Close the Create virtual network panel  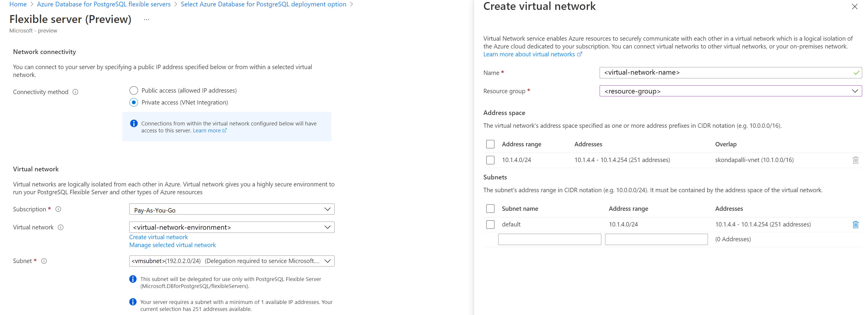pyautogui.click(x=855, y=7)
